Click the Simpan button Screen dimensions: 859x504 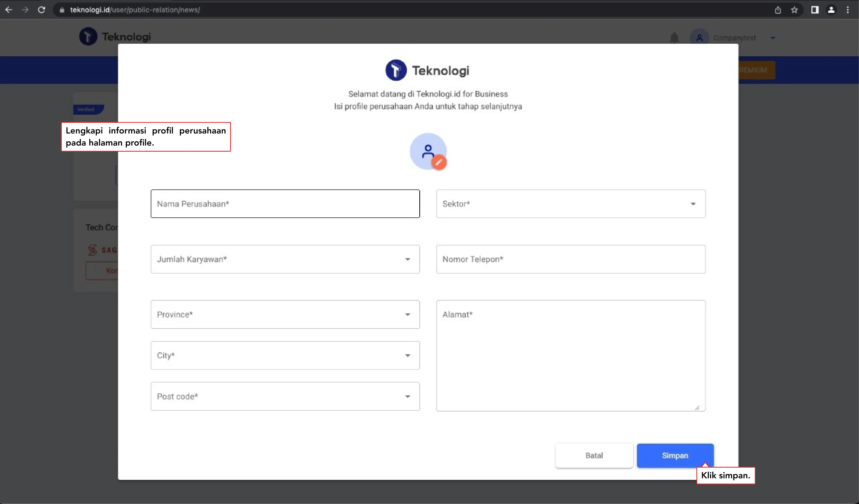pyautogui.click(x=675, y=456)
